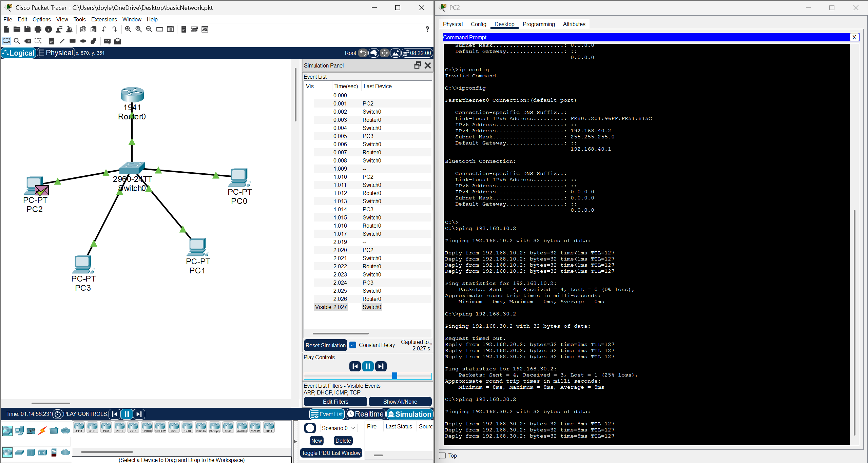Image resolution: width=868 pixels, height=463 pixels.
Task: Open the Tools menu
Action: pyautogui.click(x=79, y=19)
